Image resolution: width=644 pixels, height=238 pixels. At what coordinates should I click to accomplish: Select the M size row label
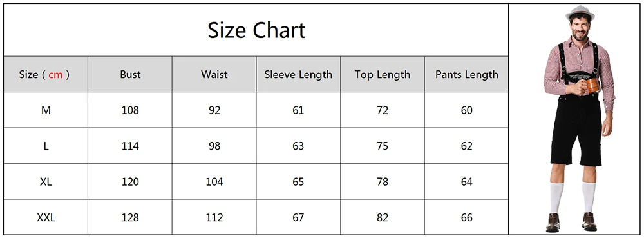click(46, 110)
